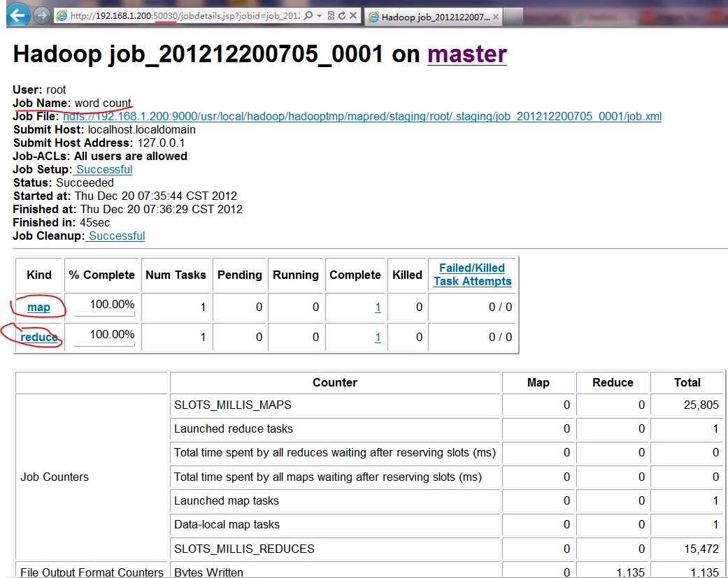
Task: Click the stop loading X icon
Action: (352, 15)
